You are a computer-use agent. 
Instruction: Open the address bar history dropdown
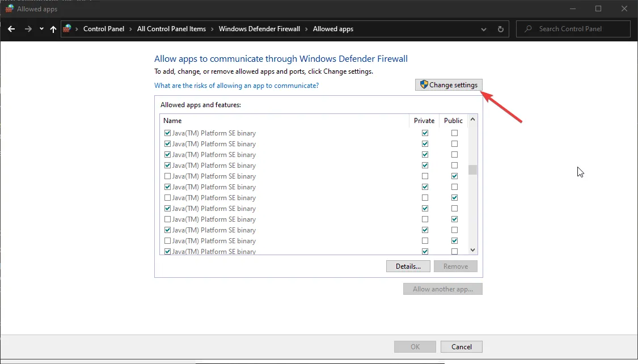[483, 29]
